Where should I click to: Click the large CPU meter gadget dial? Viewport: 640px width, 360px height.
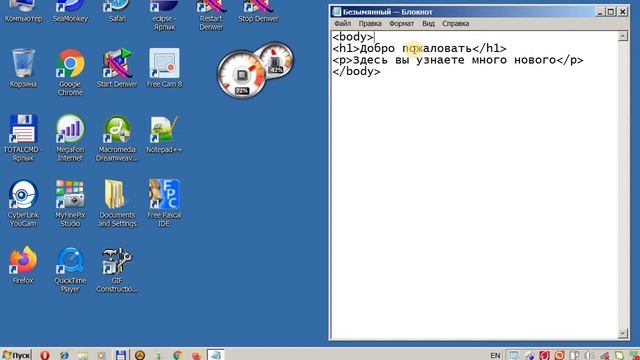click(x=242, y=75)
